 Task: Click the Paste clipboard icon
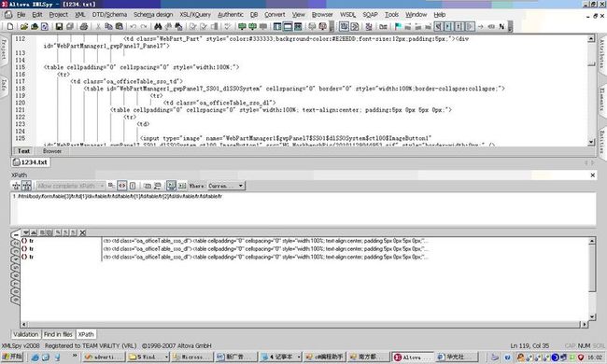pyautogui.click(x=120, y=26)
